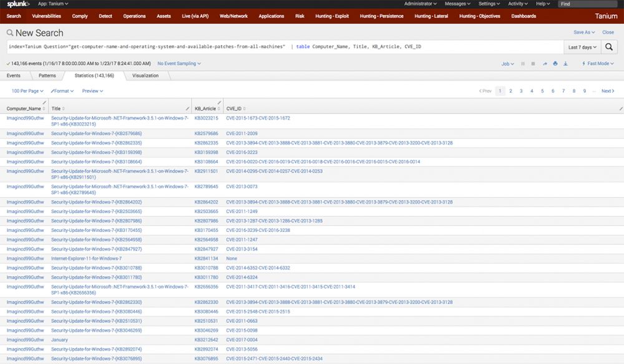Open the Last 7 days time range picker
The height and width of the screenshot is (364, 624).
582,47
